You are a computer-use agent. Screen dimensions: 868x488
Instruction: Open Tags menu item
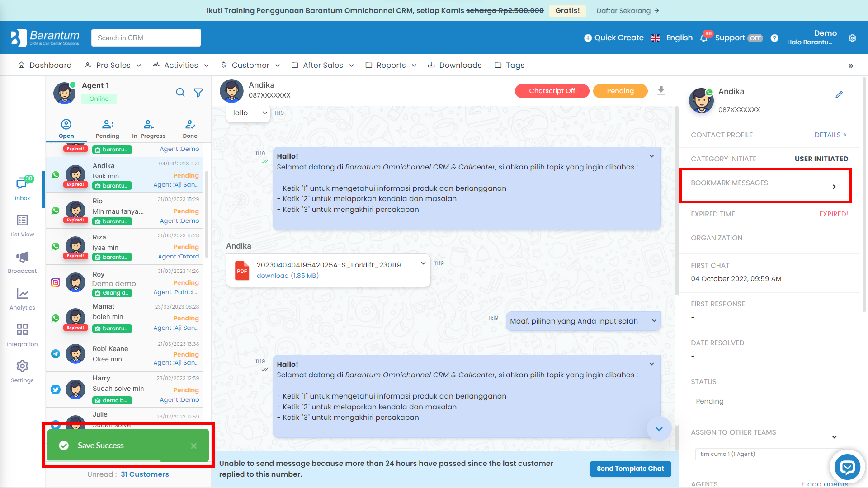click(x=509, y=65)
